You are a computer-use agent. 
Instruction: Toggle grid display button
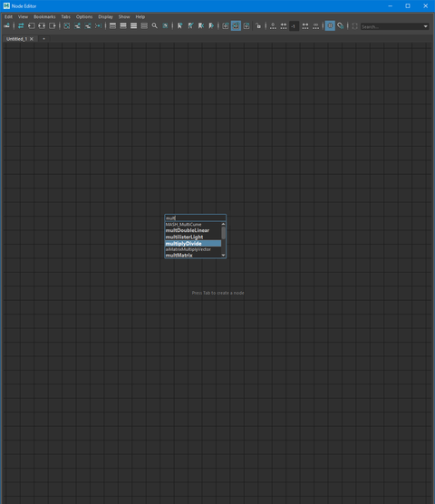pos(330,26)
